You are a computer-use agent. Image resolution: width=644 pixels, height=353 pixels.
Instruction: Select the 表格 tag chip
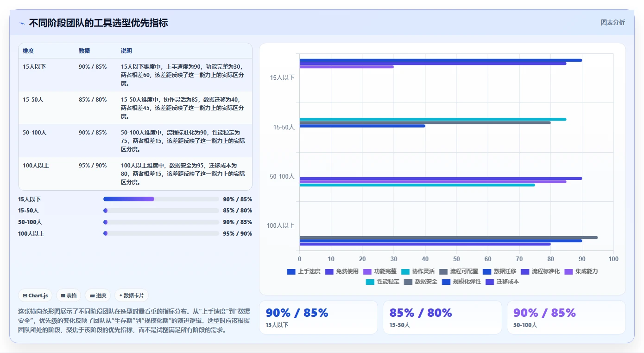click(x=69, y=295)
